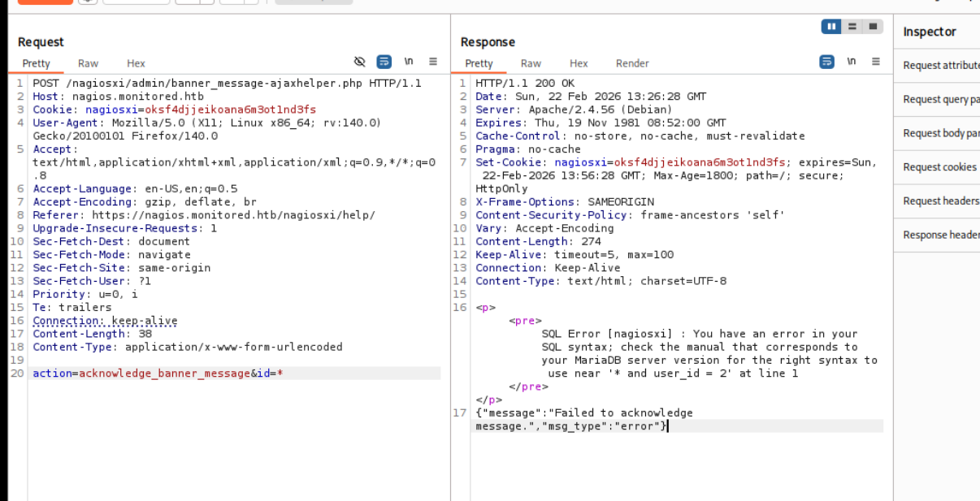Viewport: 980px width, 501px height.
Task: Switch the Request view to the Raw tab
Action: (x=88, y=63)
